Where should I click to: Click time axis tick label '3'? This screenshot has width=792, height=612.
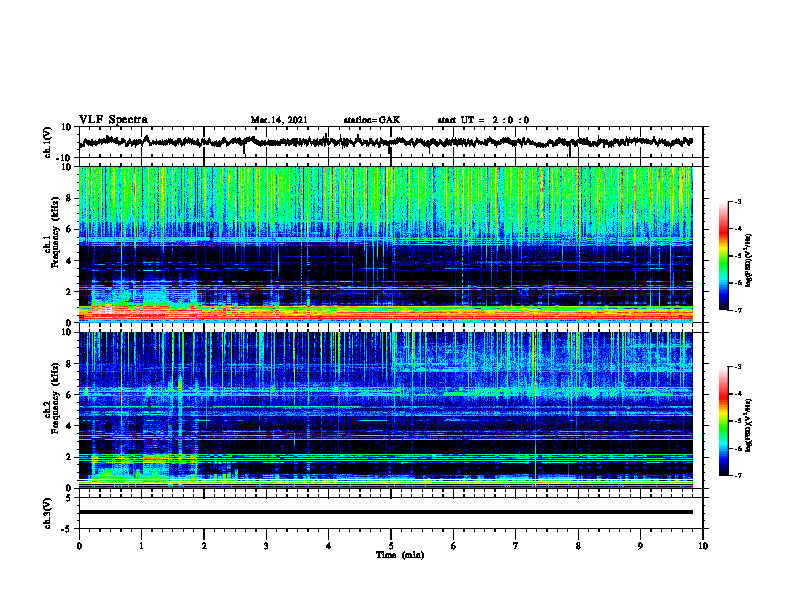[266, 546]
